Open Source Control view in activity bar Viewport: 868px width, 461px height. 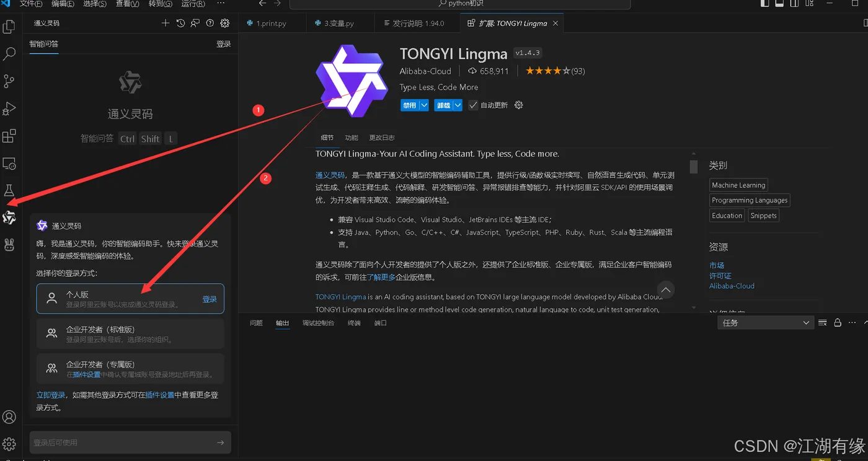9,81
